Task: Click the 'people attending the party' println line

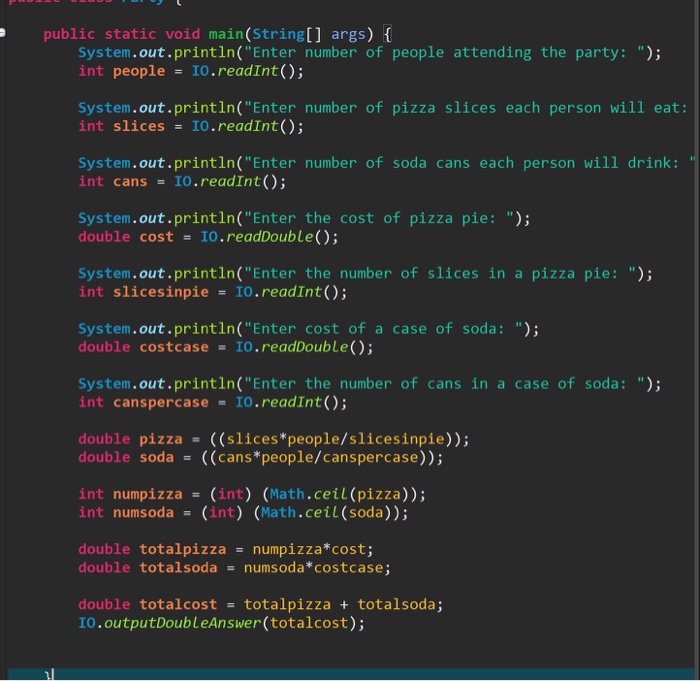Action: coord(369,53)
